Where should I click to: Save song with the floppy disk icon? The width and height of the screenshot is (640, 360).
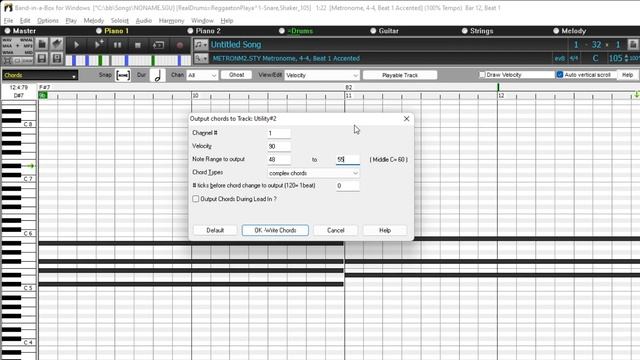[42, 58]
